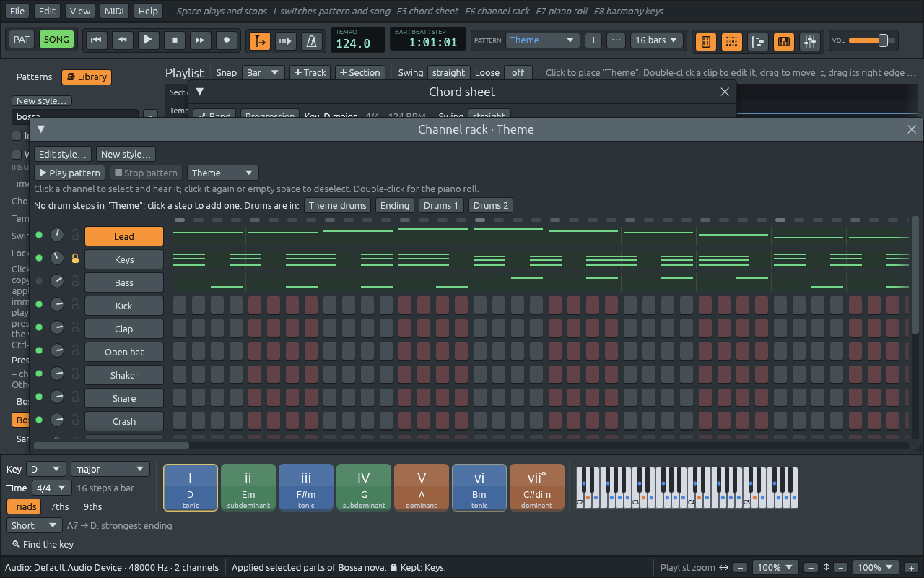Open the Snap Bar dropdown
Screen dimensions: 924x578
[263, 72]
